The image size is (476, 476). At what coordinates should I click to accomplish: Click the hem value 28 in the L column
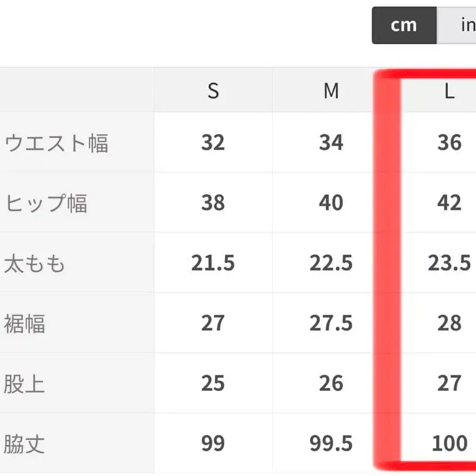449,323
